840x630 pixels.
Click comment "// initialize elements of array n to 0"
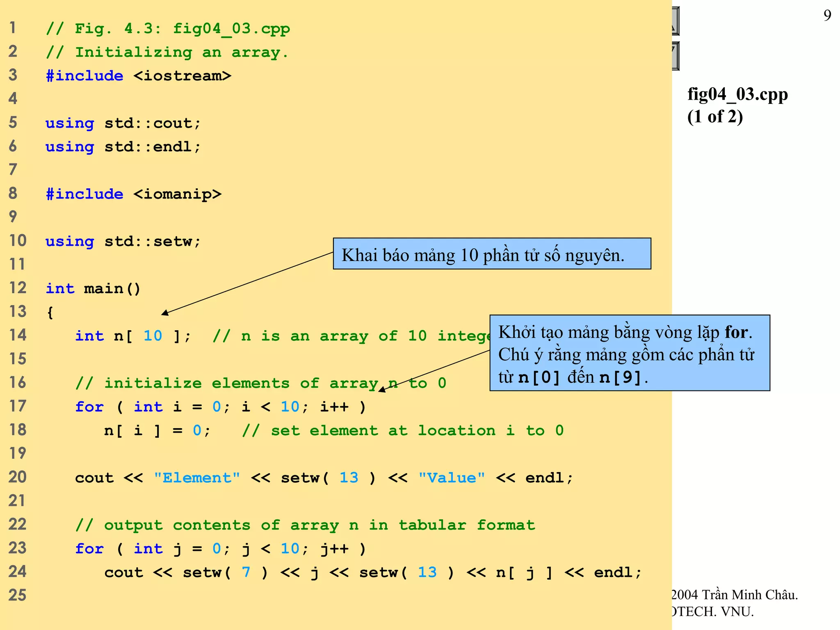click(261, 383)
